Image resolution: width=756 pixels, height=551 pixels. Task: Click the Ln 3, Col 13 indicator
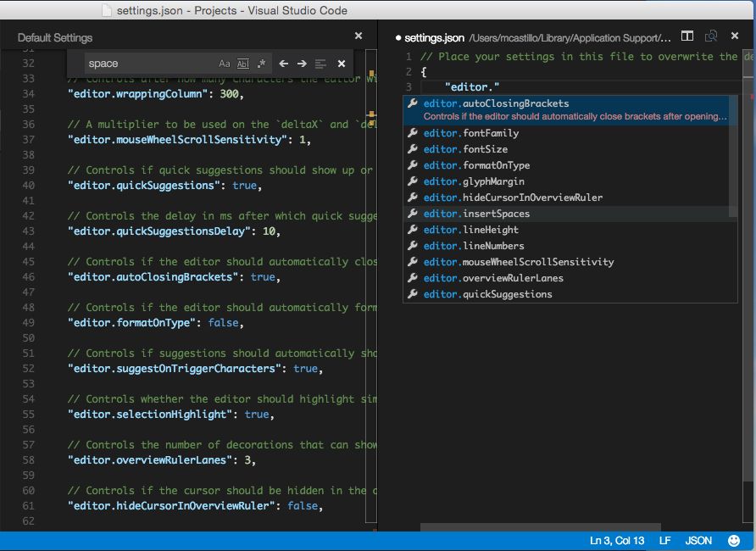point(617,541)
